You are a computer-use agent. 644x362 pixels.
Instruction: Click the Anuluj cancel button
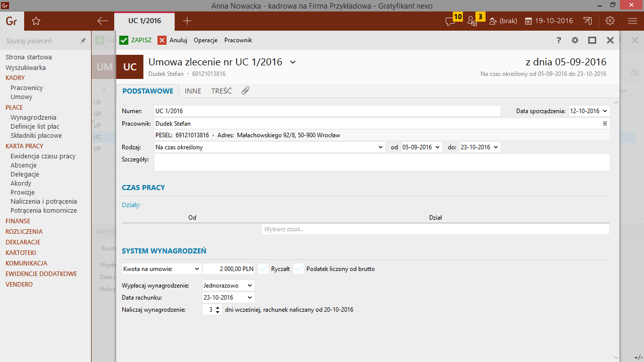[x=173, y=40]
